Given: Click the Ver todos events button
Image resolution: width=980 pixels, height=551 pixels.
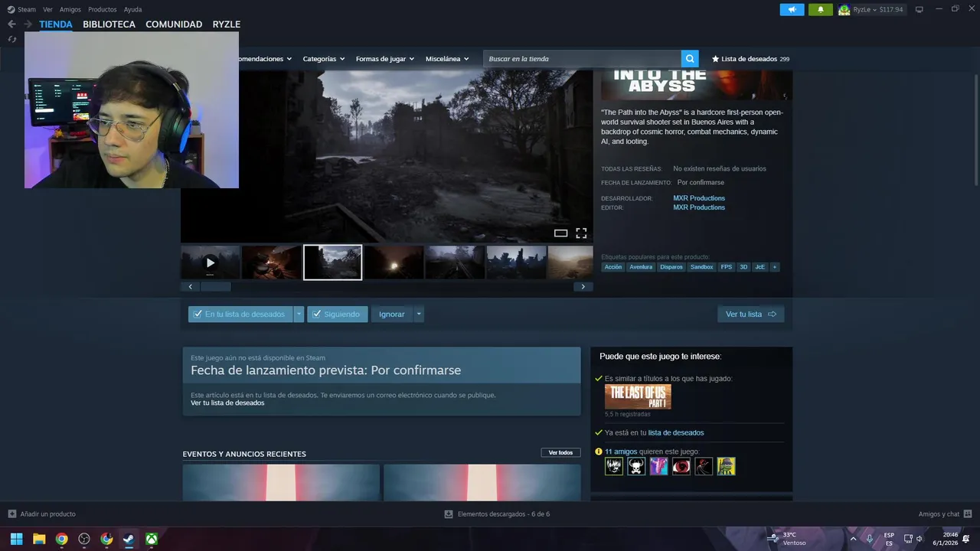Looking at the screenshot, I should coord(560,453).
